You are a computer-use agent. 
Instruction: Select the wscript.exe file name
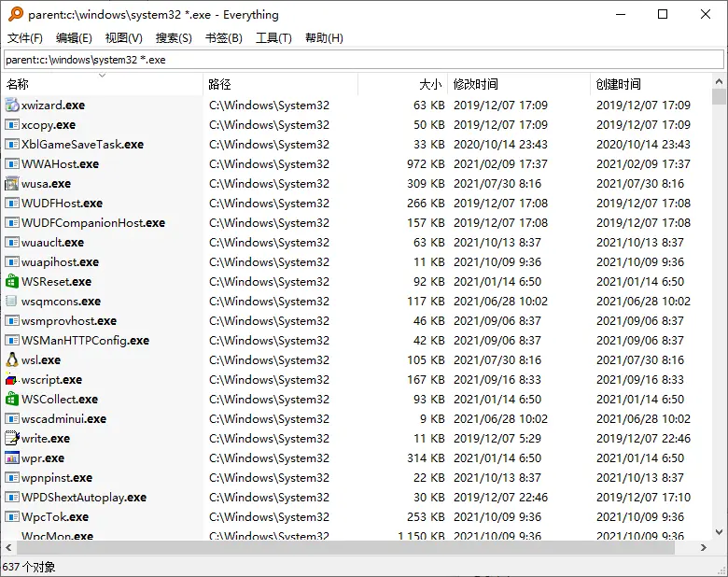point(51,380)
